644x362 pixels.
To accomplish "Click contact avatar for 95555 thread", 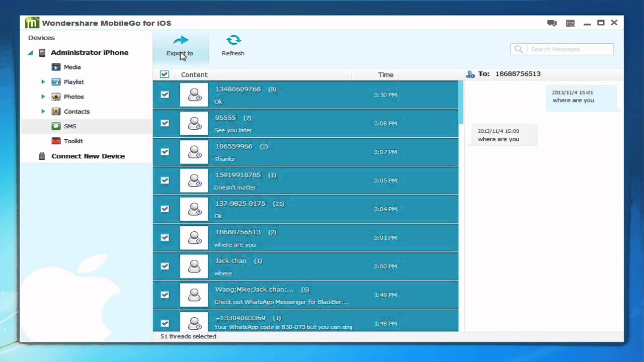I will [194, 123].
